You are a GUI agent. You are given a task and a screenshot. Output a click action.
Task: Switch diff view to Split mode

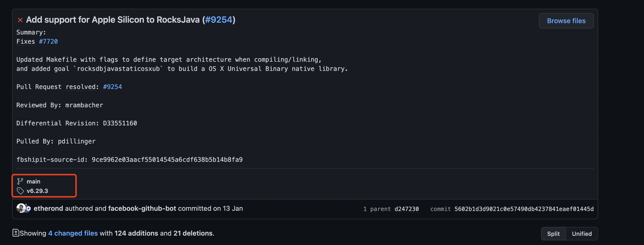(554, 233)
